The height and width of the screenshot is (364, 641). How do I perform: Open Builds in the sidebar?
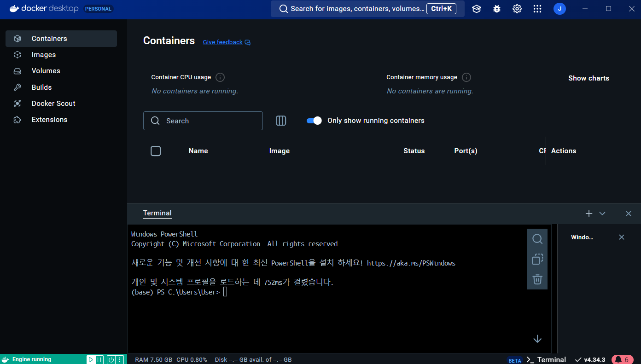61,87
